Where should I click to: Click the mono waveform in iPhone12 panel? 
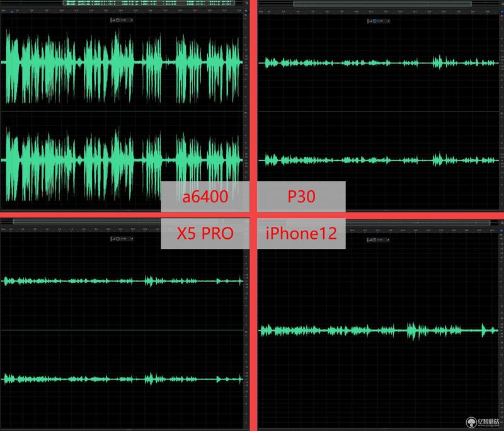(379, 330)
